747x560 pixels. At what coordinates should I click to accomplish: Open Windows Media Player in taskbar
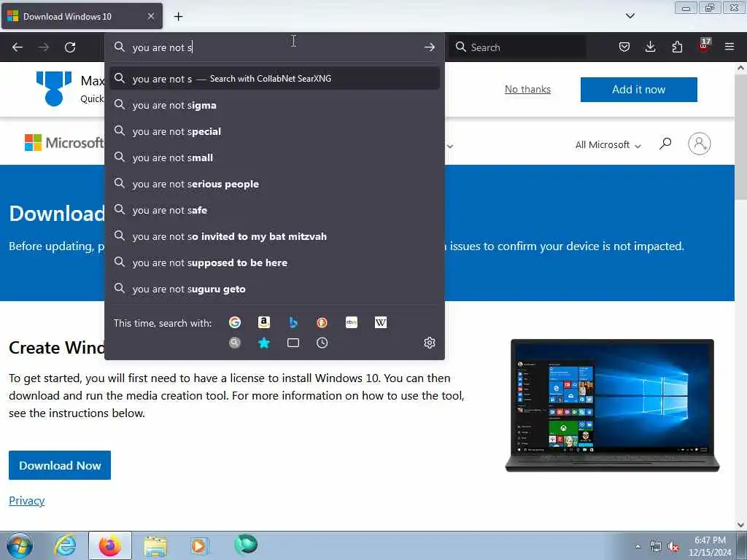199,545
